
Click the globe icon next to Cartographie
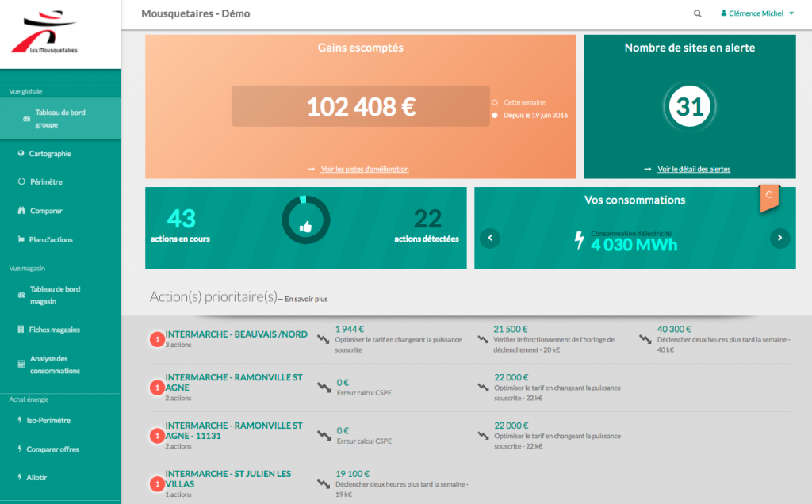(21, 154)
